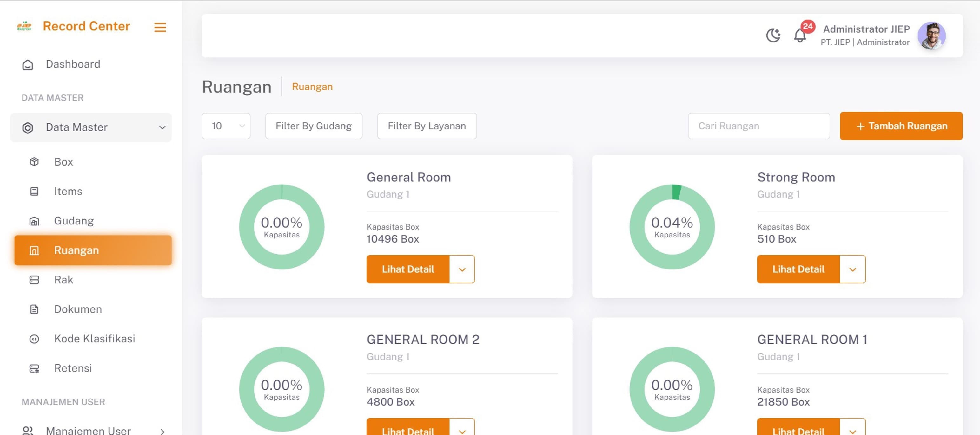Click the Tambah Ruangan button
This screenshot has height=435, width=980.
click(x=901, y=126)
